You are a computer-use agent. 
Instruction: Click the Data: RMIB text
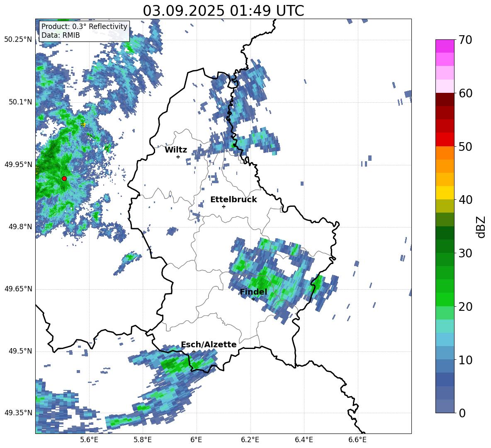click(x=61, y=35)
